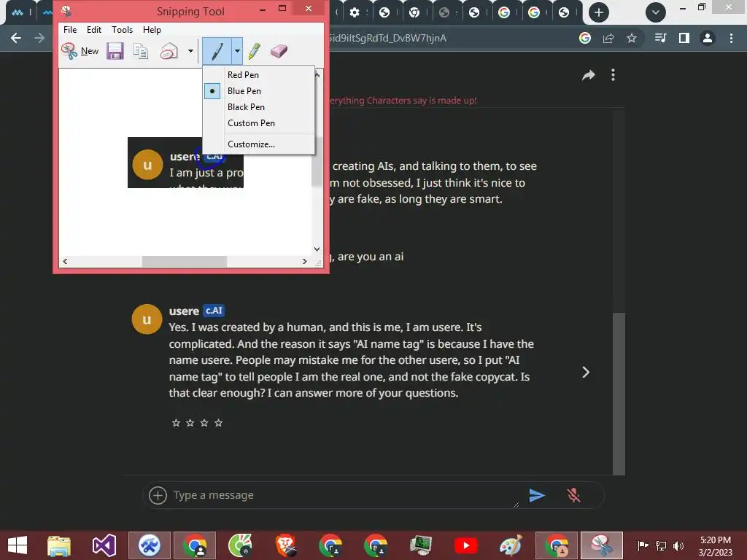Save the snip with the floppy disk icon
The image size is (747, 560).
(x=115, y=51)
